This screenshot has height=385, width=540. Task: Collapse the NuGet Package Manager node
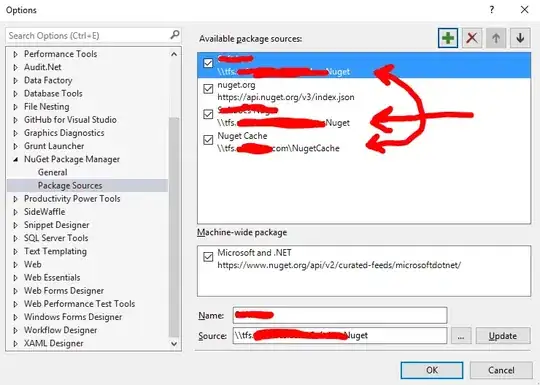click(x=15, y=159)
